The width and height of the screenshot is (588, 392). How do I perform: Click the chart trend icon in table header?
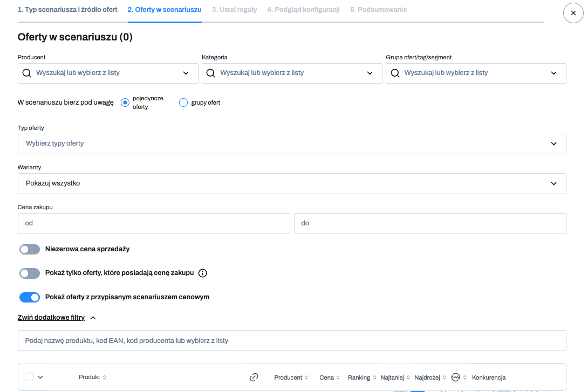pos(456,377)
